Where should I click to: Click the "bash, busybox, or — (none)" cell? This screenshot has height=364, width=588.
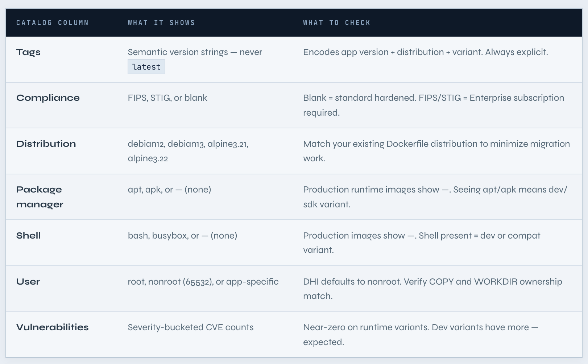(x=182, y=235)
